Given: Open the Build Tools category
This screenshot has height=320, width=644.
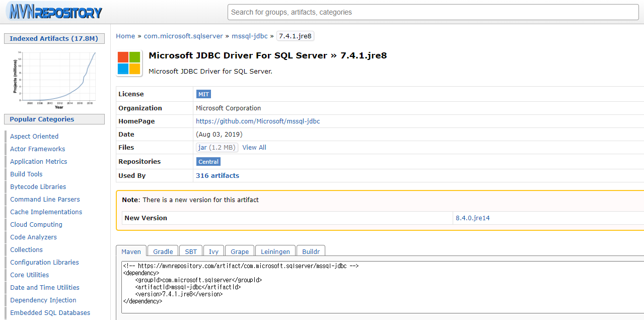Looking at the screenshot, I should [26, 174].
